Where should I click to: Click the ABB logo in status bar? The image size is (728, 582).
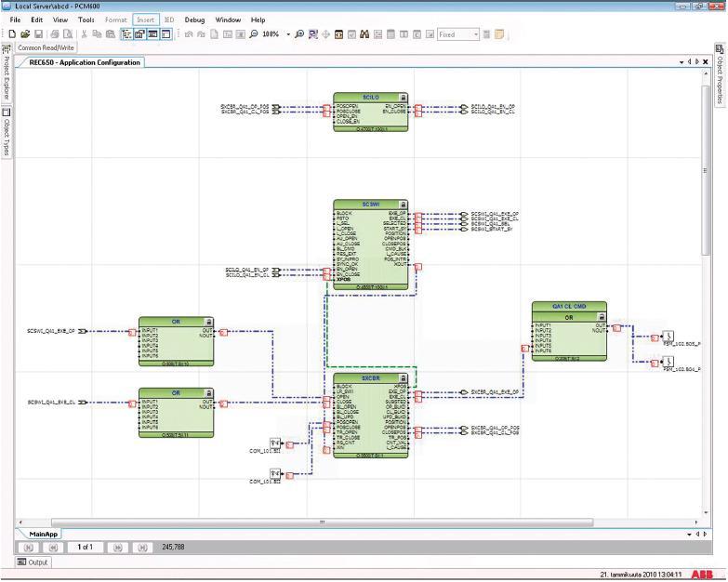(702, 575)
